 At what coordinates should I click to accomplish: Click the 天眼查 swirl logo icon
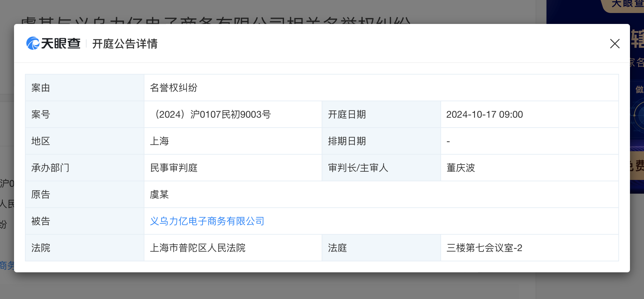(33, 43)
